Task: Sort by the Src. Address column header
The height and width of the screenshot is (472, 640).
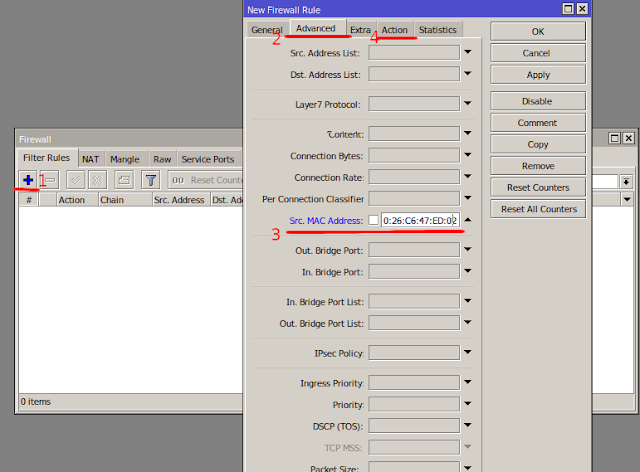Action: [182, 200]
